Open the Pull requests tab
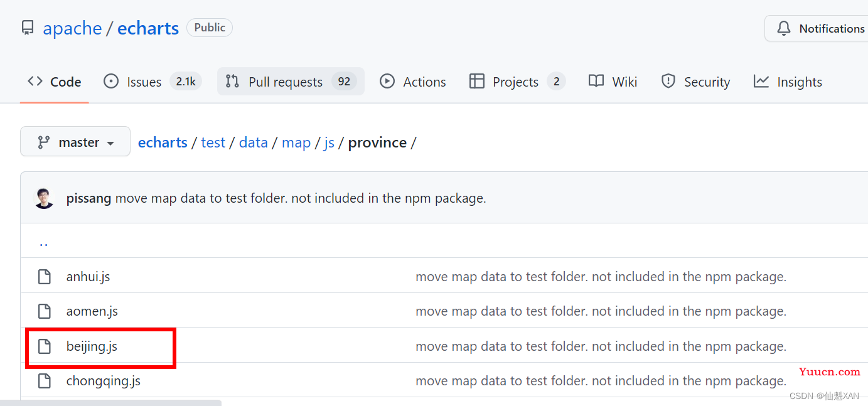The image size is (868, 406). point(291,82)
